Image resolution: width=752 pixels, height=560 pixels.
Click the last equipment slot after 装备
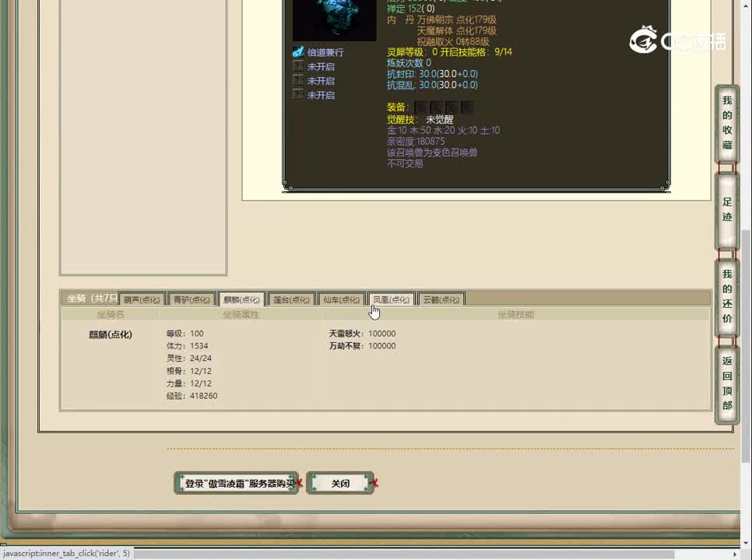466,107
